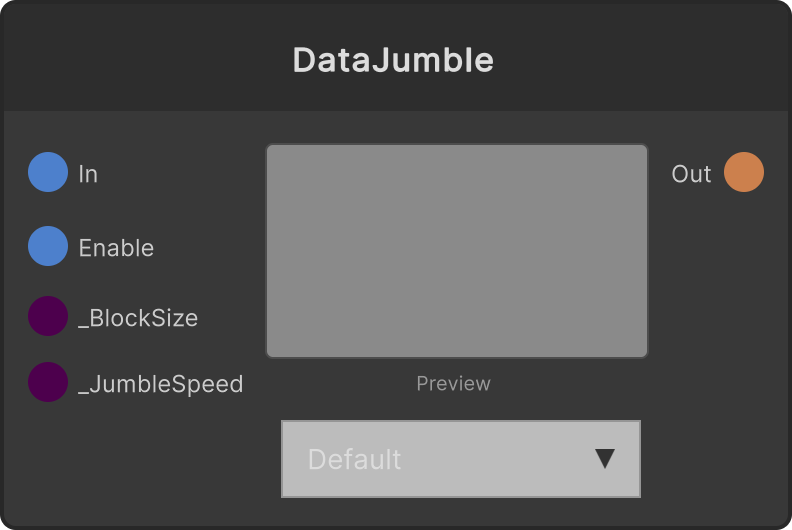Click the purple _BlockSize port circle

(x=48, y=316)
